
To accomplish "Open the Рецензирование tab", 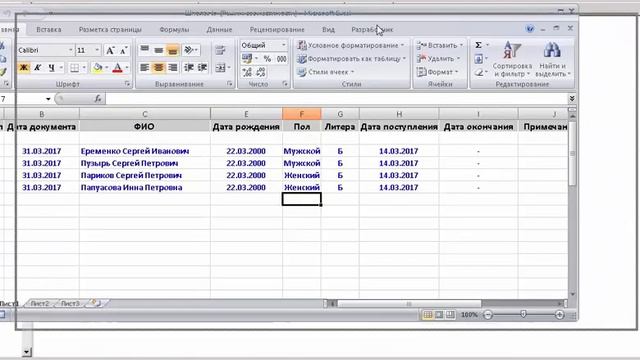I will (277, 29).
